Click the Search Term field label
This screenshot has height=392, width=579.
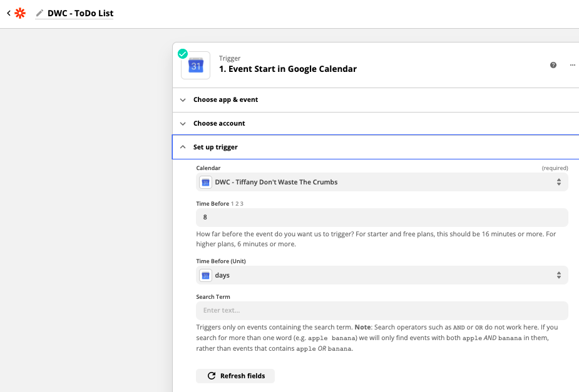(x=213, y=297)
